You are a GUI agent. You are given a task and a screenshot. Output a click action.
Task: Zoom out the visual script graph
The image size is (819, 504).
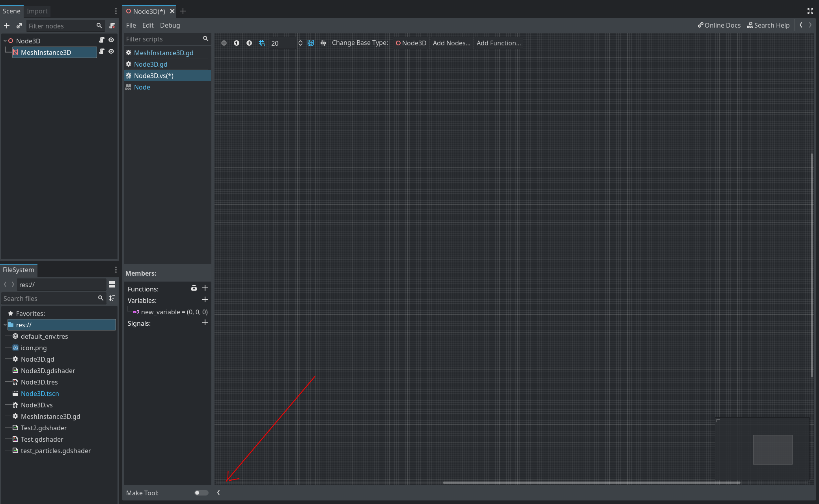pyautogui.click(x=224, y=43)
